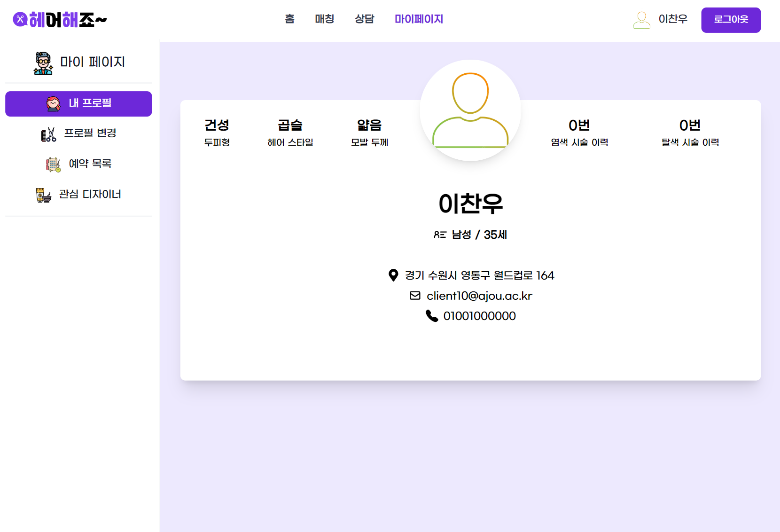This screenshot has width=780, height=532.
Task: Select the barber icon beside 마이 페이지
Action: 43,62
